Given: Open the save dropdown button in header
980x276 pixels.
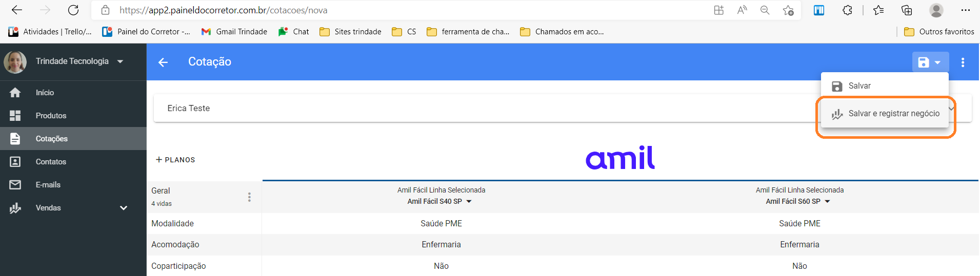Looking at the screenshot, I should (930, 62).
